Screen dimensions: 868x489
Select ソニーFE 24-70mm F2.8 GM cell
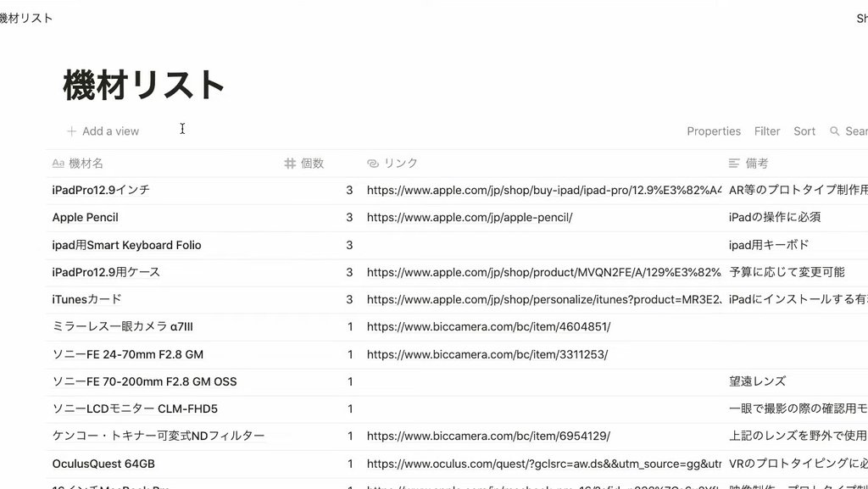[163, 354]
